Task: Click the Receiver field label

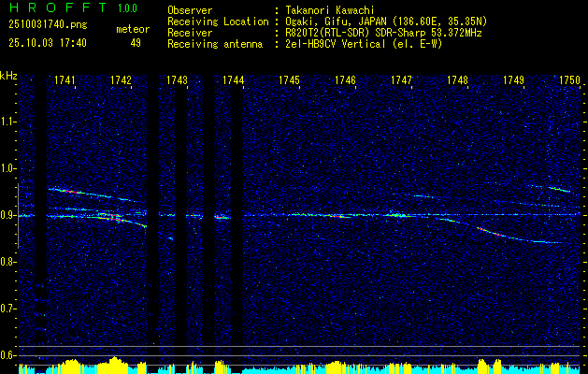Action: tap(190, 33)
